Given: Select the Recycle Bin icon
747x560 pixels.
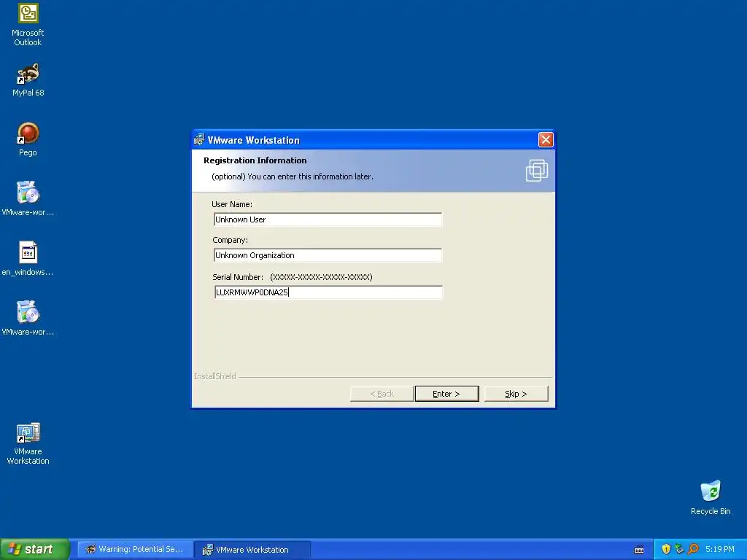Looking at the screenshot, I should [x=711, y=497].
